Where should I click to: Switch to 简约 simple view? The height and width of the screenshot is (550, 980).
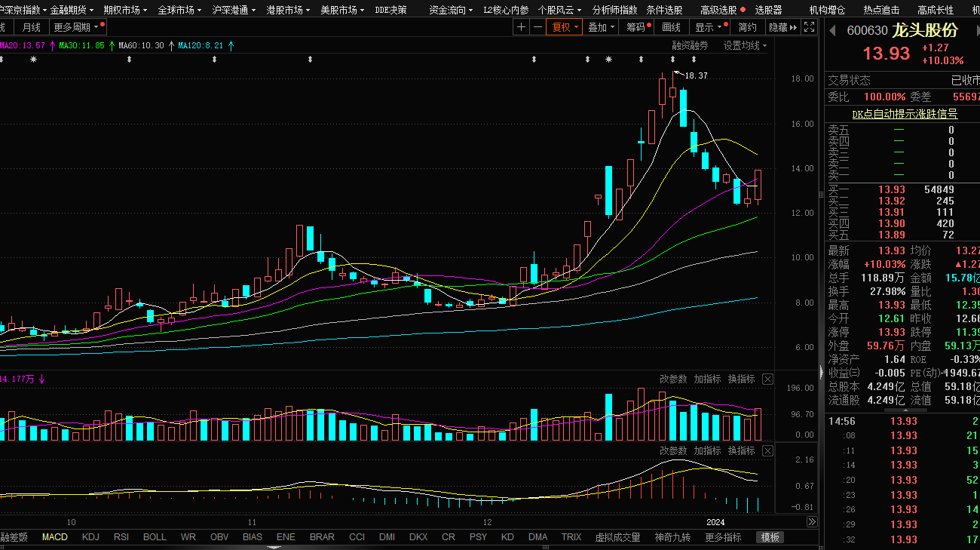tap(747, 27)
